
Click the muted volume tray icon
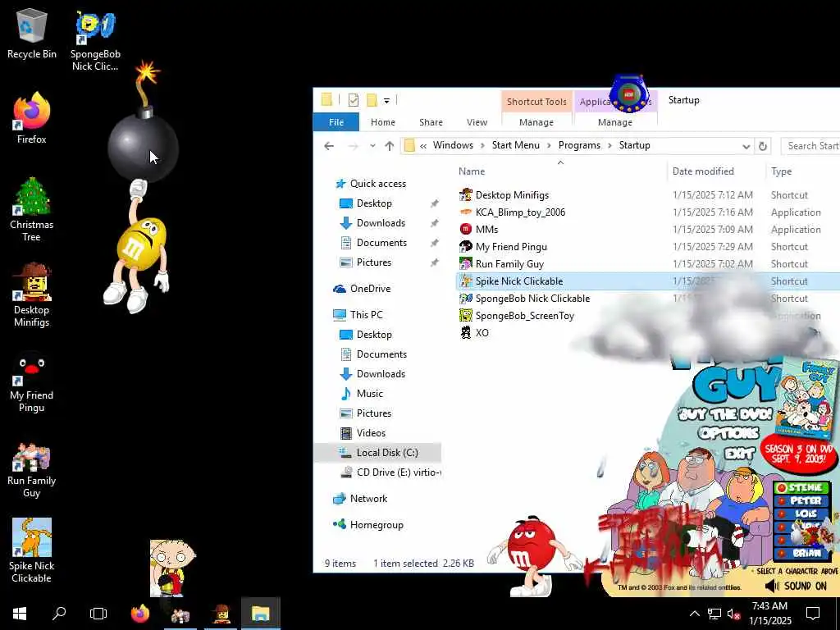click(x=734, y=614)
